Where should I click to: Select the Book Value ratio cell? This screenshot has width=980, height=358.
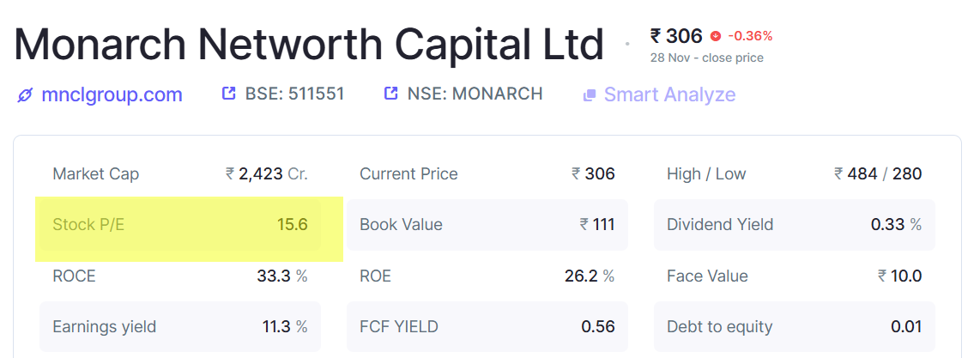[x=487, y=225]
